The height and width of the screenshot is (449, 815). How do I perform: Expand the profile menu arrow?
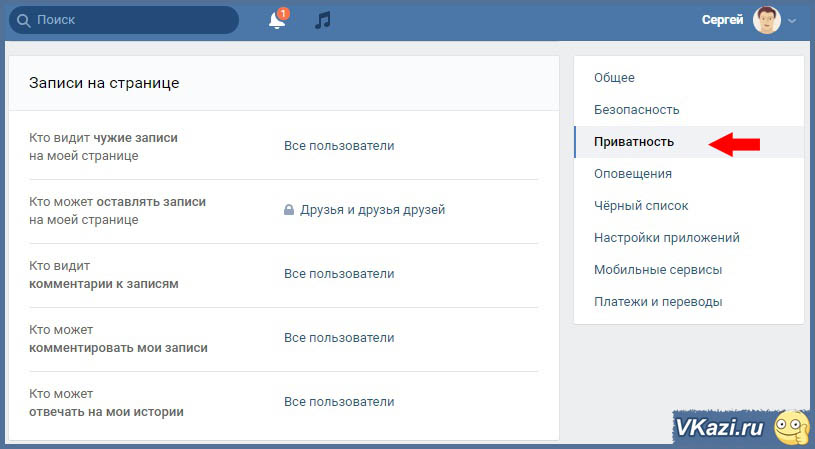coord(792,21)
